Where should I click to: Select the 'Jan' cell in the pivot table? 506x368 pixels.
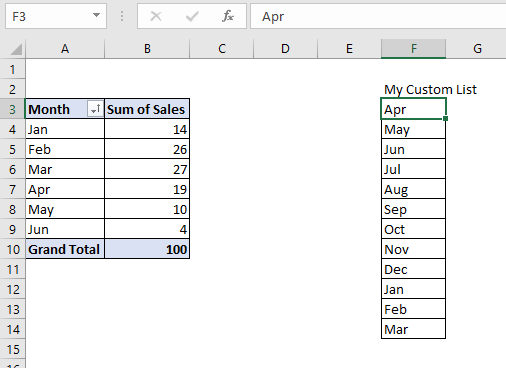[65, 129]
